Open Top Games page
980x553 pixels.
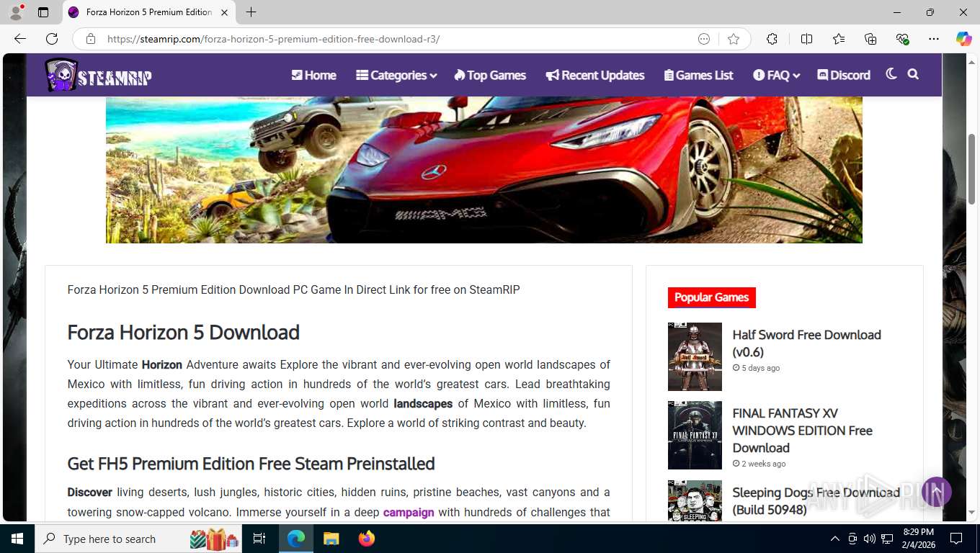(x=490, y=75)
